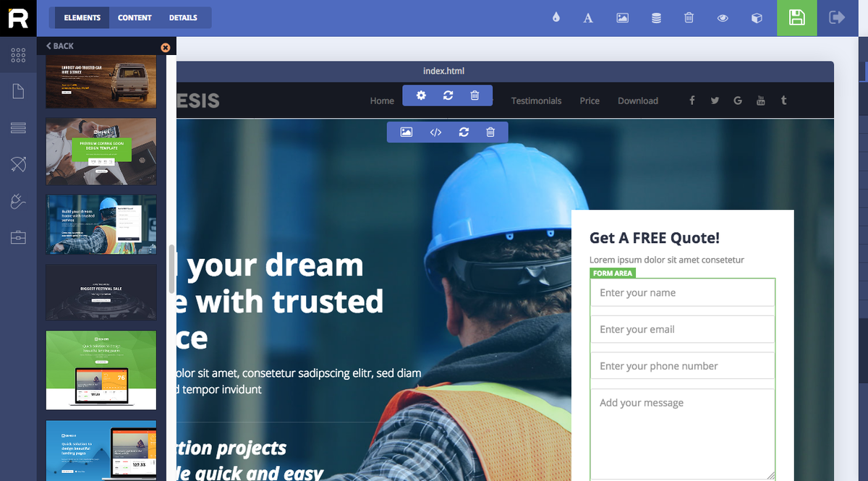Image resolution: width=868 pixels, height=481 pixels.
Task: Switch to the Details tab
Action: pos(183,18)
